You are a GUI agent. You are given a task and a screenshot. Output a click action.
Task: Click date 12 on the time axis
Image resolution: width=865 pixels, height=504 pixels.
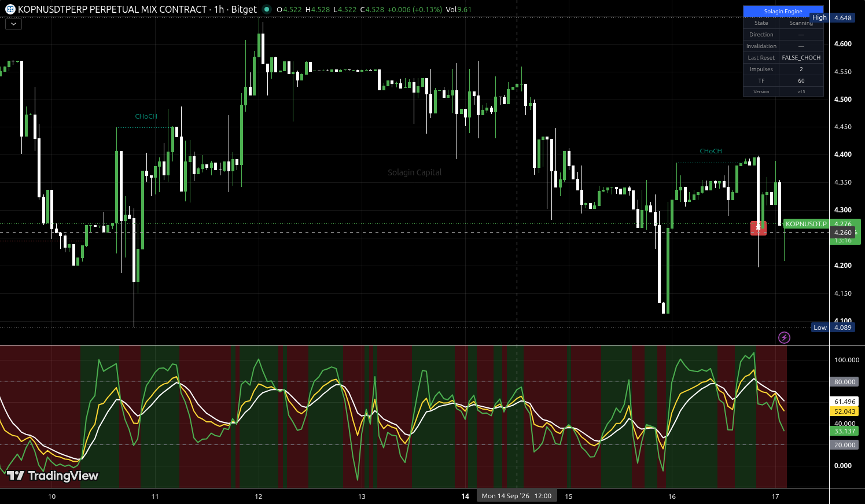pos(258,496)
